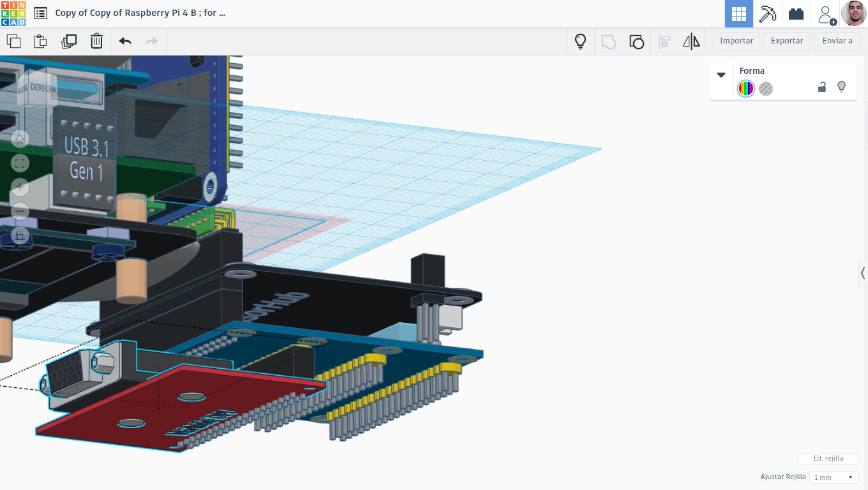The image size is (868, 490).
Task: Undo the last action
Action: (x=125, y=41)
